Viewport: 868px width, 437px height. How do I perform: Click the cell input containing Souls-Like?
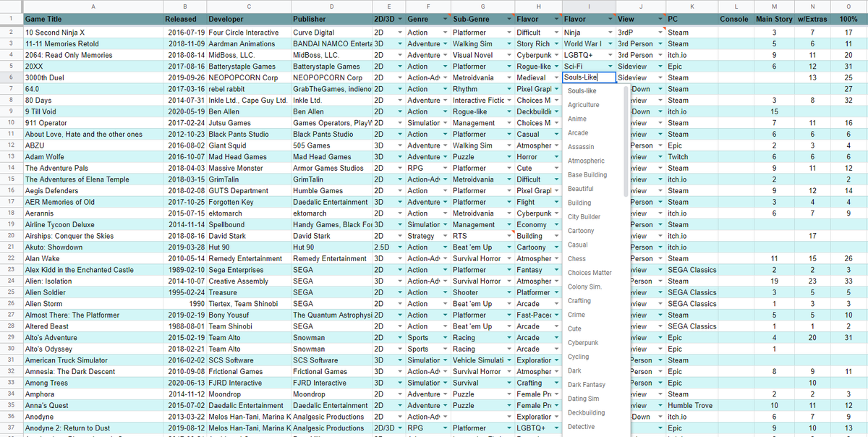click(590, 77)
